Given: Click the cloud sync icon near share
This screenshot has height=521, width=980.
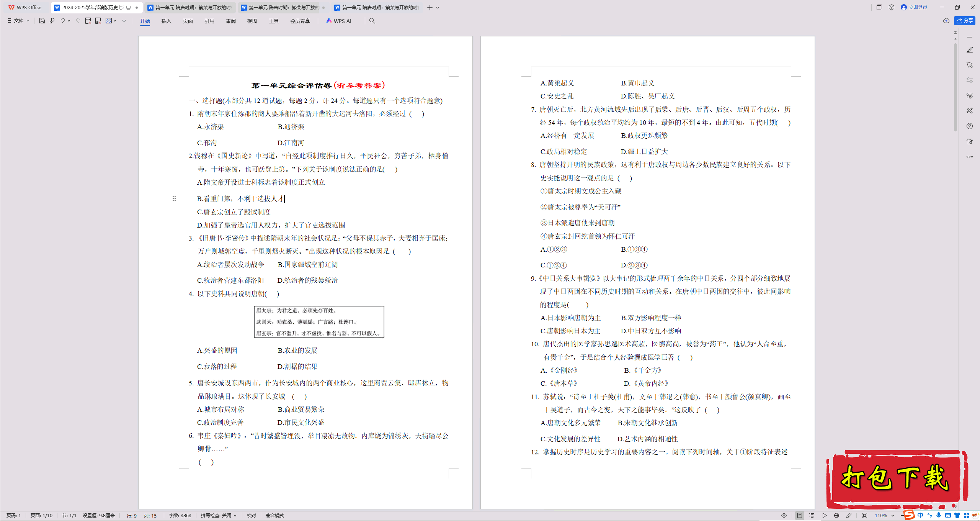Looking at the screenshot, I should 946,21.
